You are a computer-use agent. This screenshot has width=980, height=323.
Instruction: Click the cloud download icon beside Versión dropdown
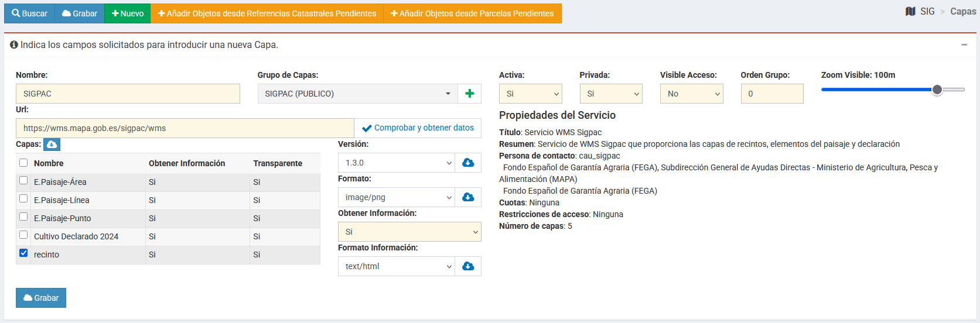coord(468,163)
